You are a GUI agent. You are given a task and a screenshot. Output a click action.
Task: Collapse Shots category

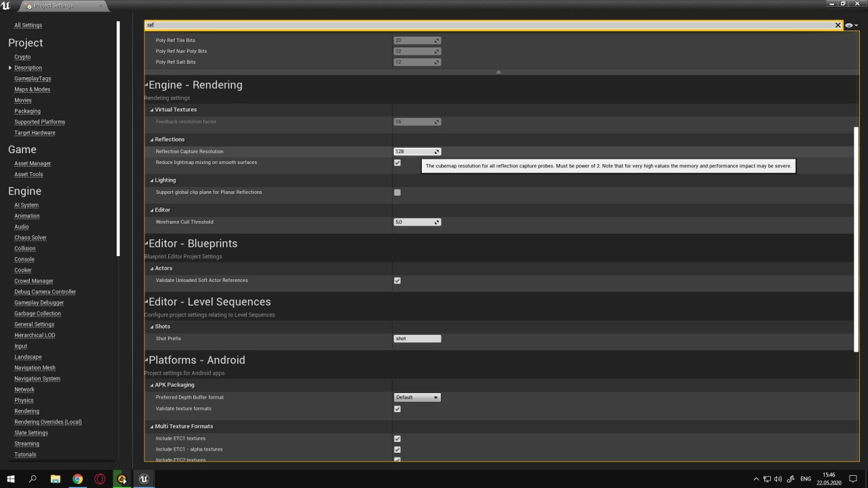click(152, 327)
